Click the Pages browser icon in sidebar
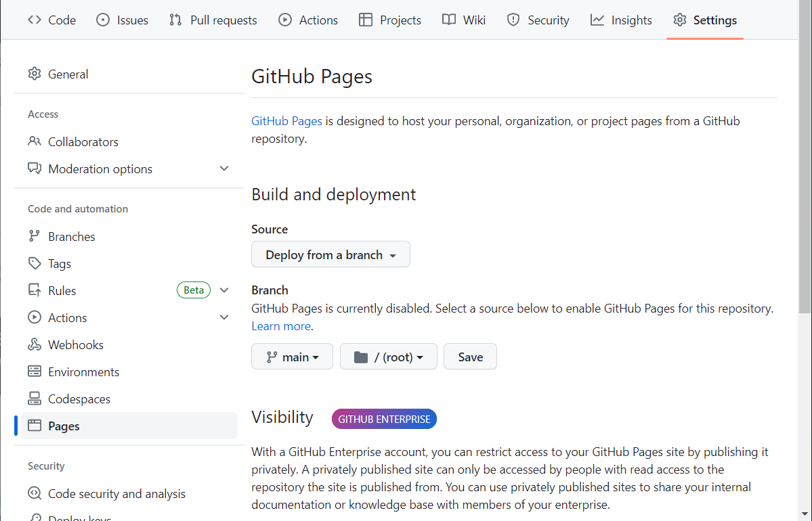This screenshot has width=812, height=521. tap(34, 426)
